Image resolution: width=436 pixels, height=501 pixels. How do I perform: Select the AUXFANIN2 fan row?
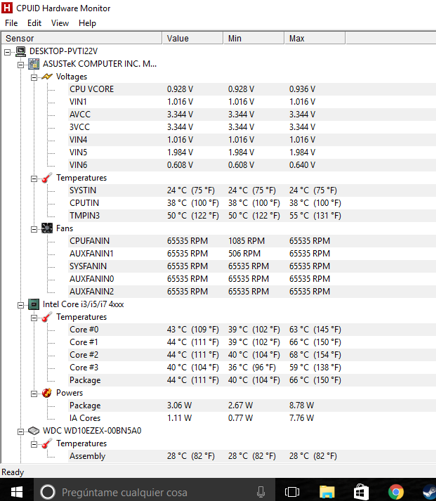point(252,292)
